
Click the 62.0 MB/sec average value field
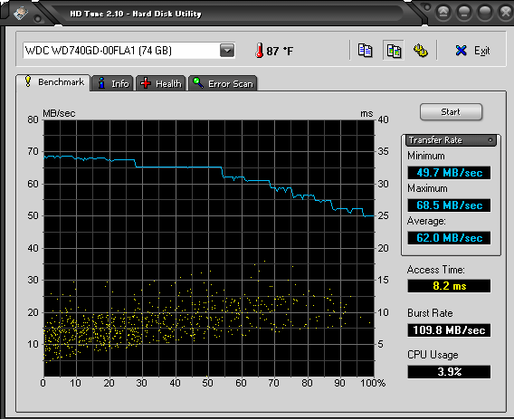tap(449, 238)
